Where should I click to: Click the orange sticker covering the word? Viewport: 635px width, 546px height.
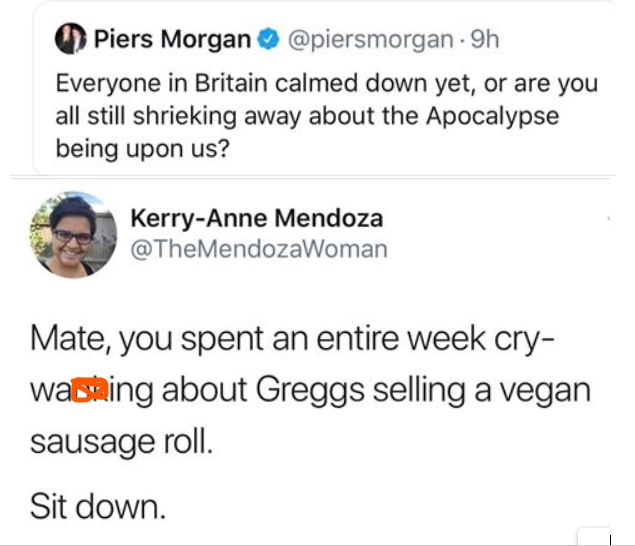(91, 388)
